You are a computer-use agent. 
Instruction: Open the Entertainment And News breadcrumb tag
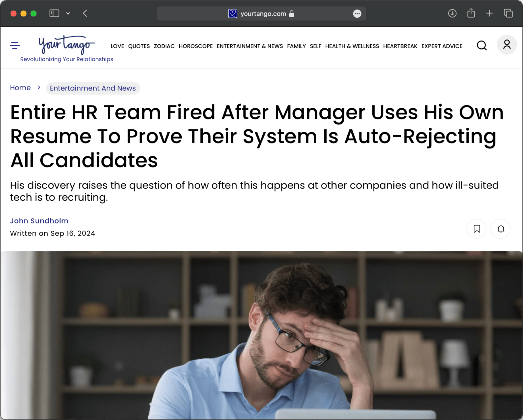[x=93, y=88]
